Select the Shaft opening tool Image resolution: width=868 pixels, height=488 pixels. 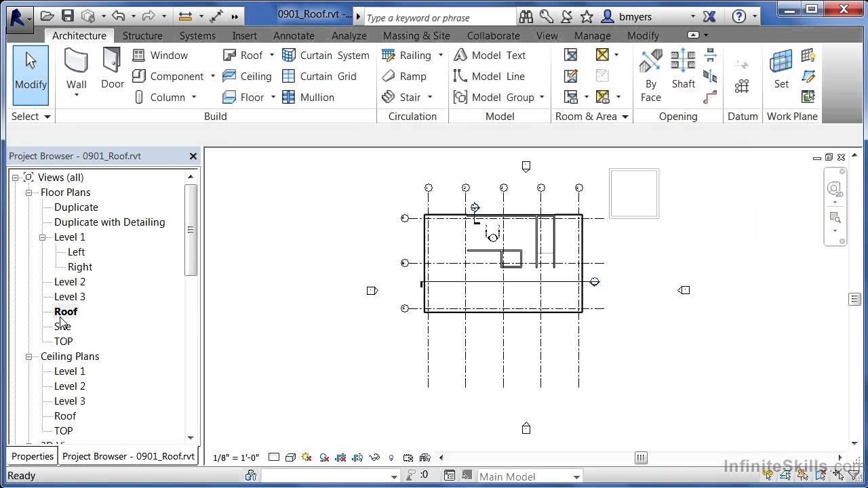pos(683,70)
